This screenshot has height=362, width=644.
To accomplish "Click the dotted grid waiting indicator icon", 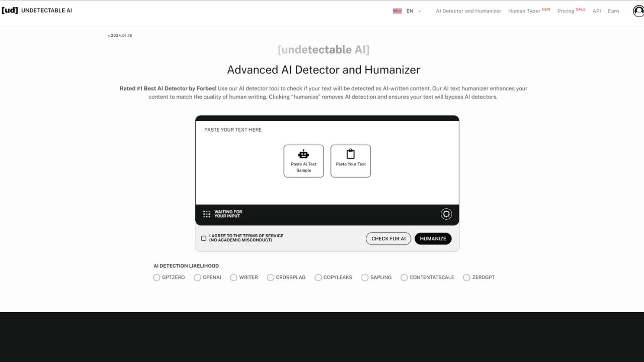I will click(x=206, y=213).
